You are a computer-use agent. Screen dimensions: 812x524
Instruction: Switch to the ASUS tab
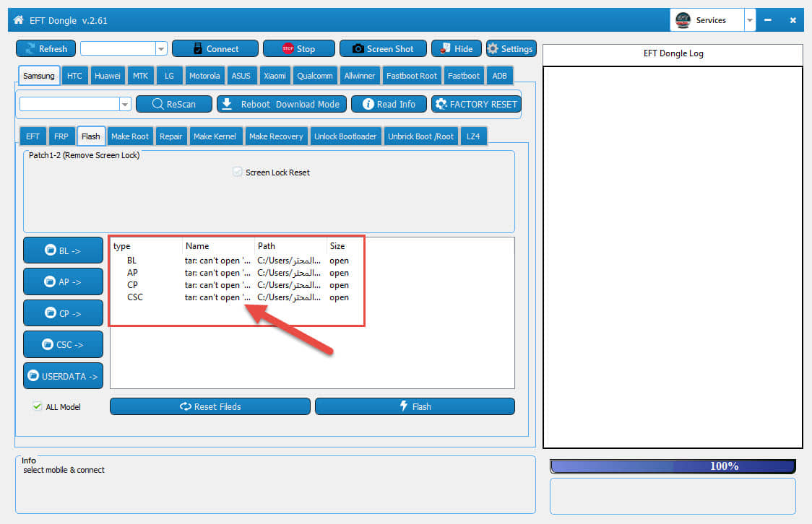coord(241,76)
